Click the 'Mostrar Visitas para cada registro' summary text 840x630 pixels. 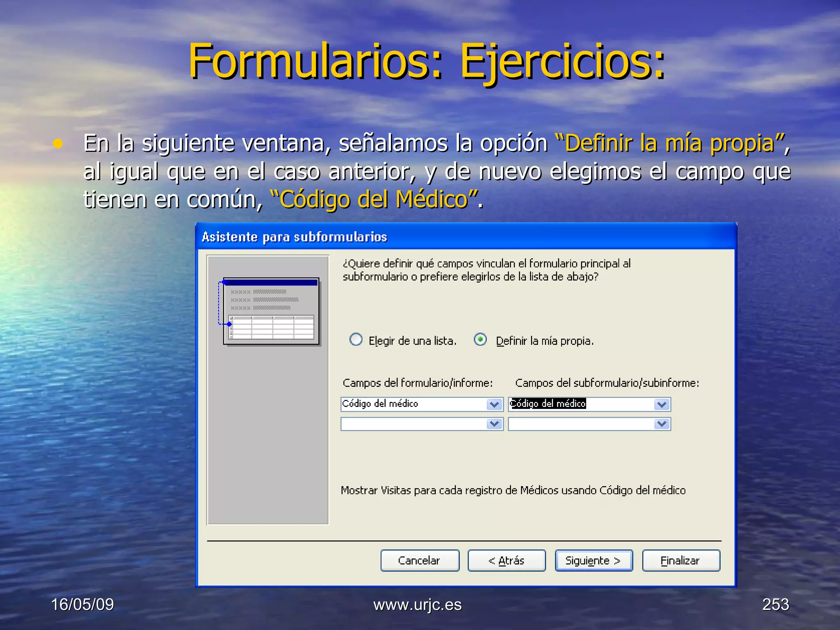pyautogui.click(x=513, y=490)
